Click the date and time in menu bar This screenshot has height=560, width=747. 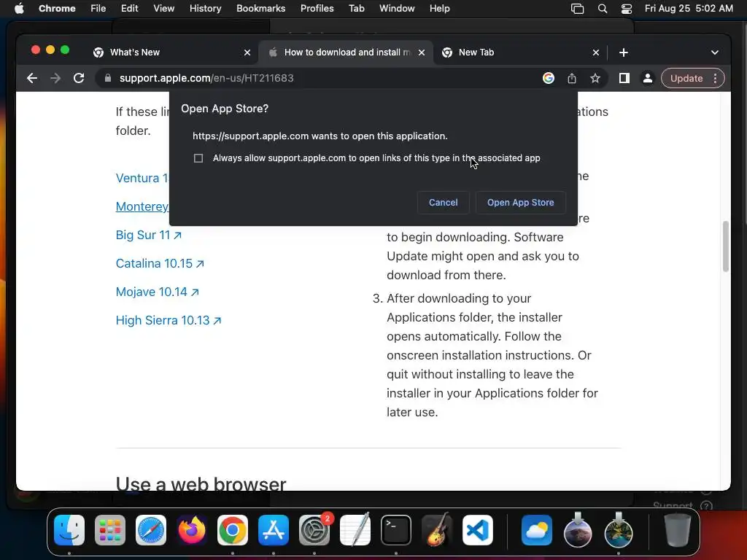pyautogui.click(x=689, y=8)
